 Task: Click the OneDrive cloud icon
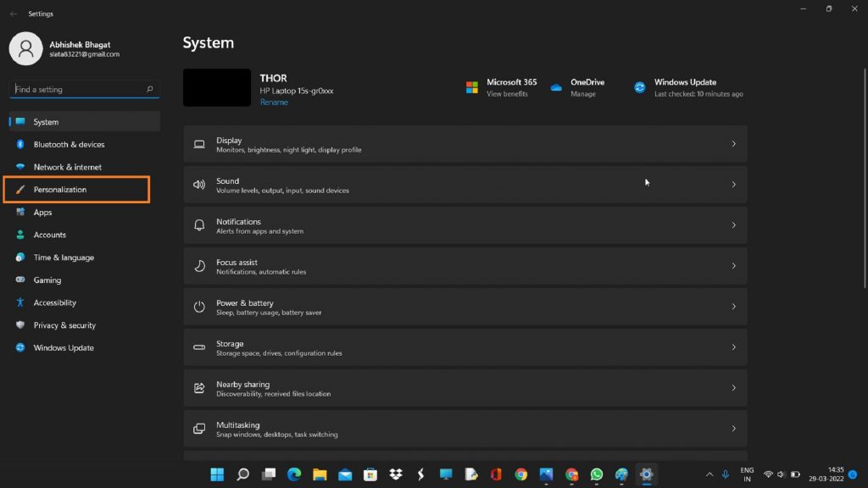(x=557, y=87)
